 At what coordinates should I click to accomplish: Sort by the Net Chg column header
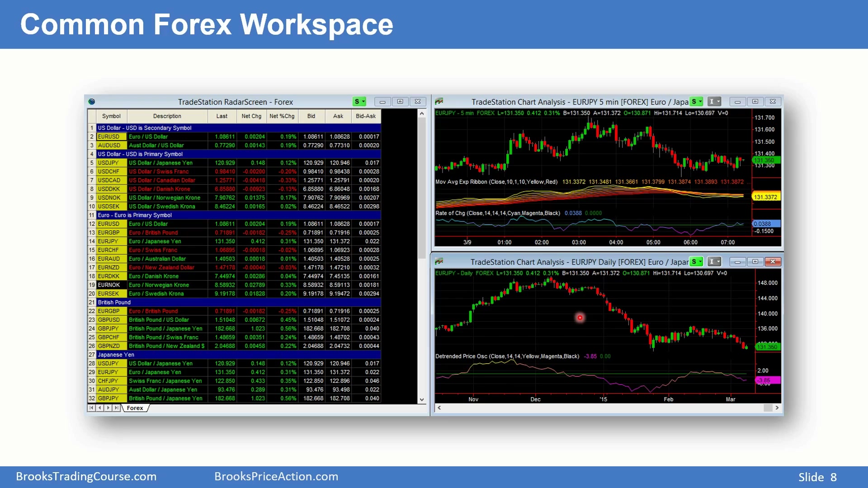click(x=251, y=116)
